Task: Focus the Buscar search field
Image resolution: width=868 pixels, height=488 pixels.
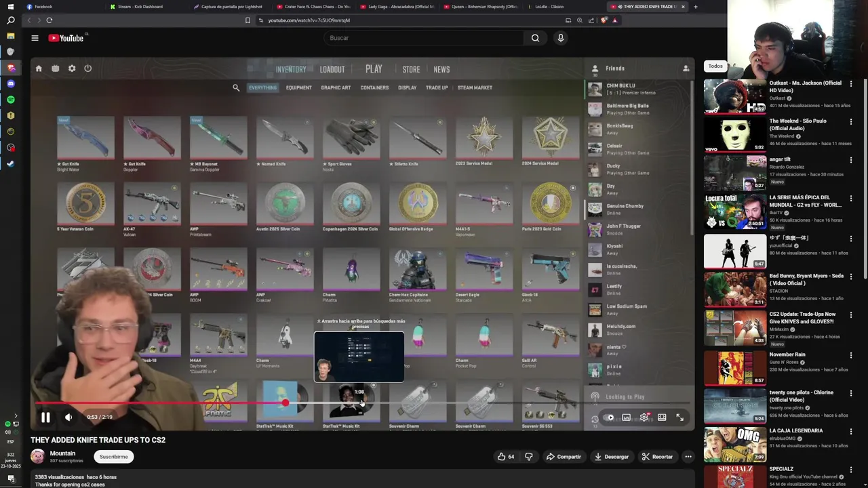Action: (424, 38)
